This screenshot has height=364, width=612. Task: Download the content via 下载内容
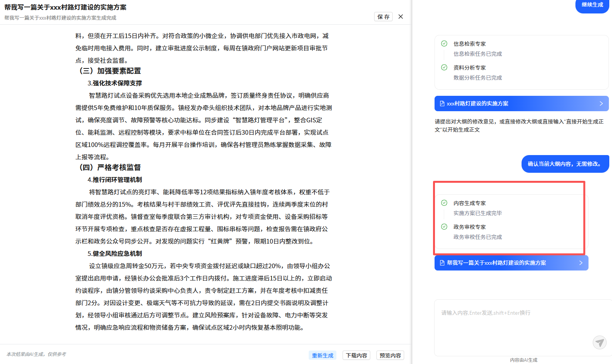tap(356, 355)
